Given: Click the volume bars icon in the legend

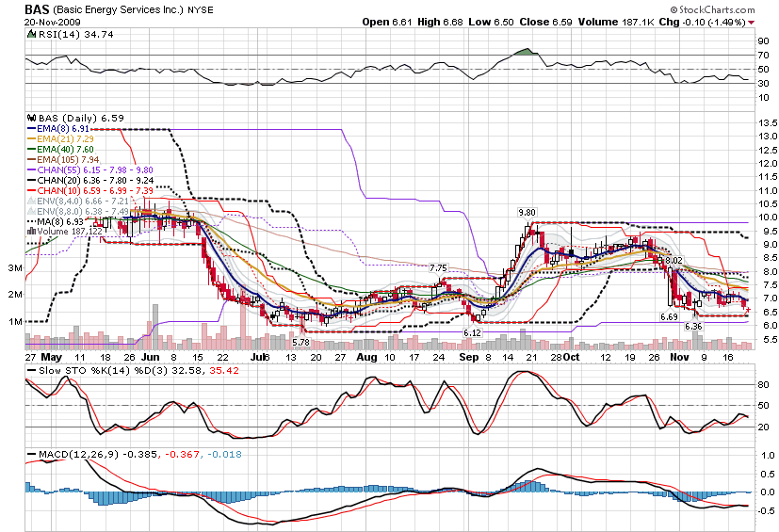Looking at the screenshot, I should [31, 232].
